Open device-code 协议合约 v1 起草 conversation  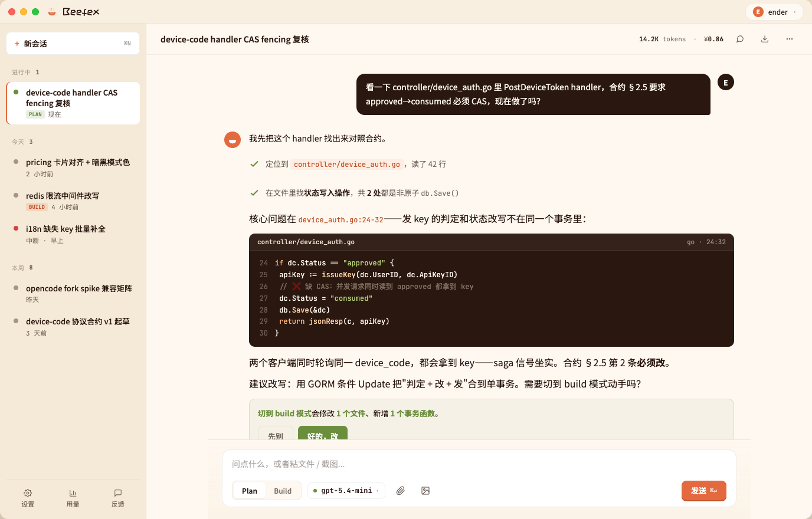click(73, 327)
